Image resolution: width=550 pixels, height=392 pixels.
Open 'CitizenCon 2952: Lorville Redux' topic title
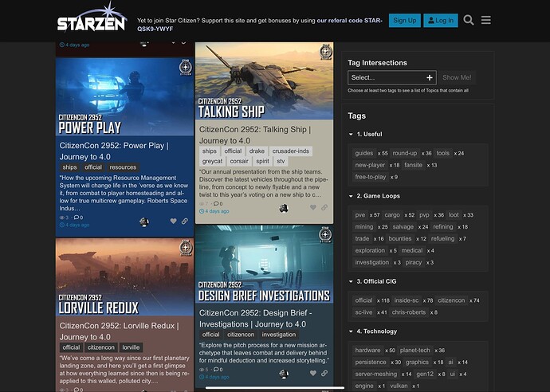pos(119,331)
